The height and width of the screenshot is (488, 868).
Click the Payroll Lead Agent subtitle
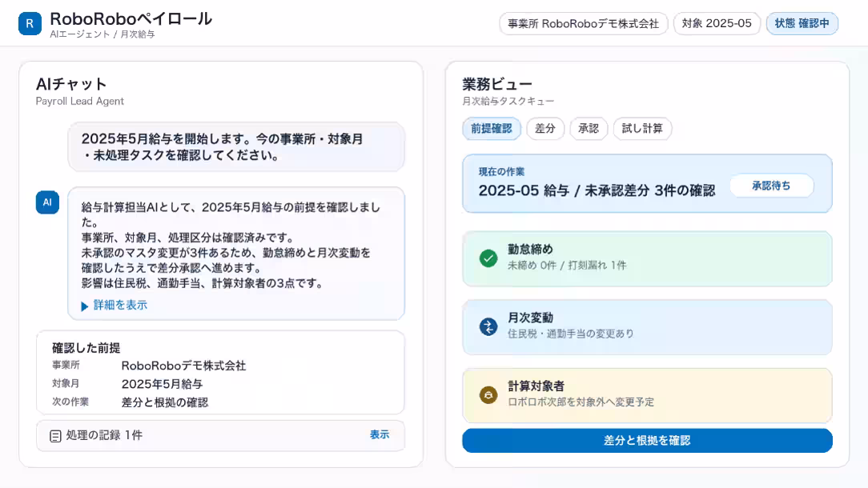[80, 102]
